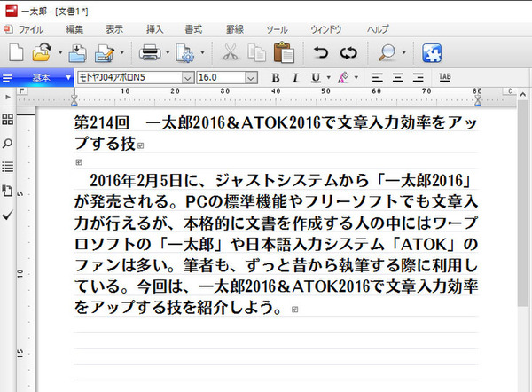Expand the magnifier dropdown arrow
Image resolution: width=532 pixels, height=392 pixels.
coord(403,52)
